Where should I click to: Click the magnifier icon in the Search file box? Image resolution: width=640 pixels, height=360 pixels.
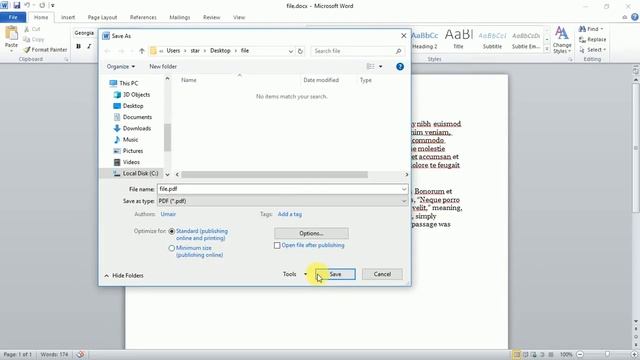[x=398, y=51]
